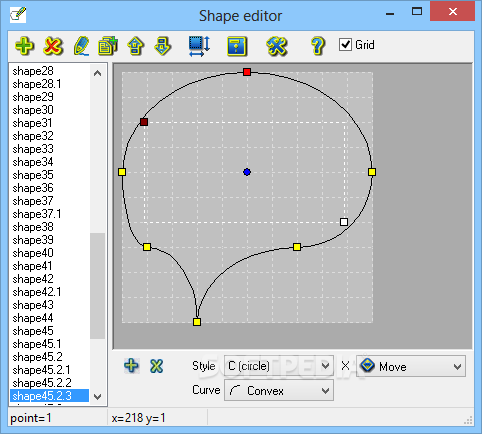Select shape41 in the list

coord(32,266)
